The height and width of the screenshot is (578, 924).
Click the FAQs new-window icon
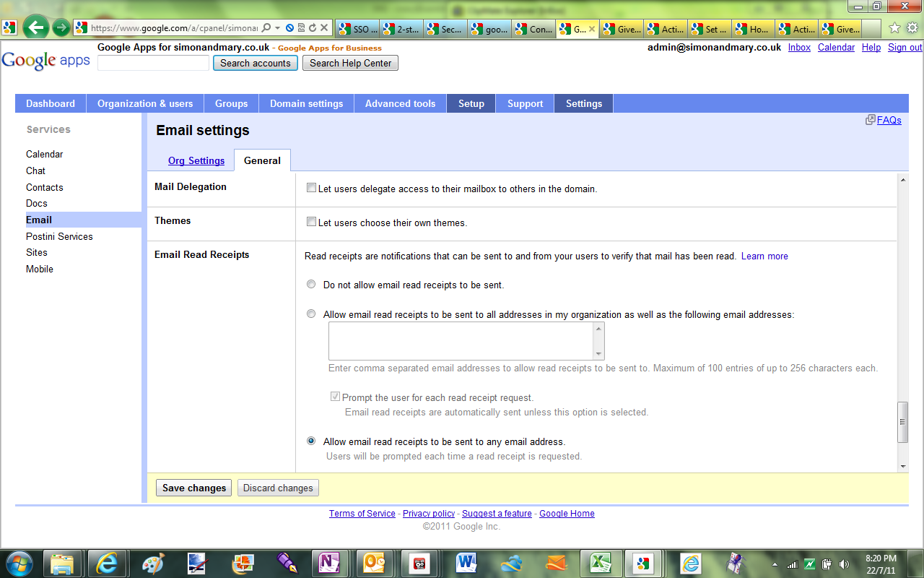click(871, 120)
